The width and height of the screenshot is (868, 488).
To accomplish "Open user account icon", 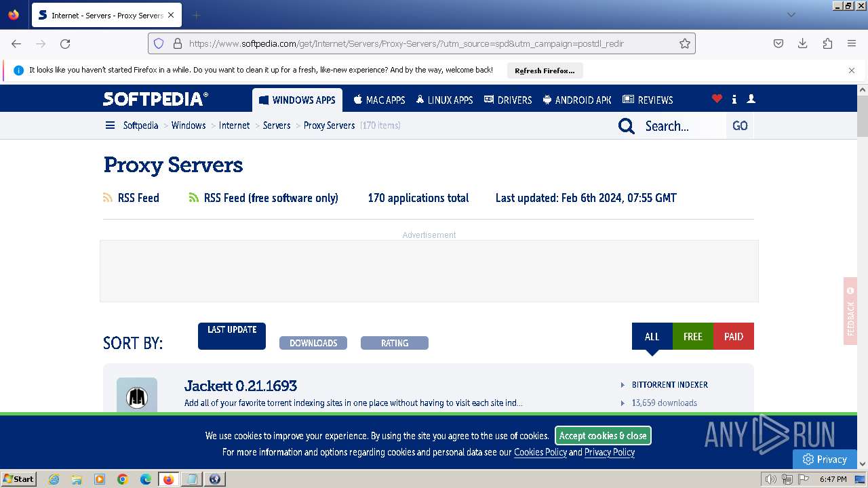I will (751, 99).
